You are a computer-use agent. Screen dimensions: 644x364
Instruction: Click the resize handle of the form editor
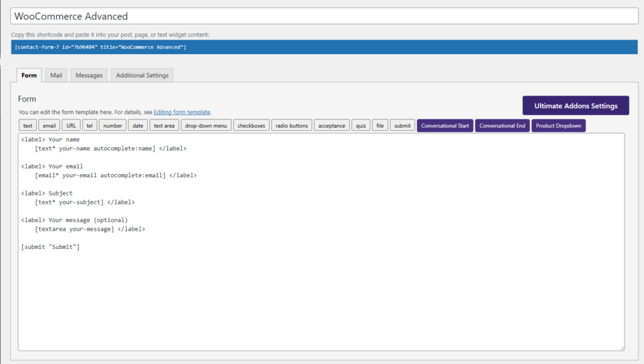point(622,348)
